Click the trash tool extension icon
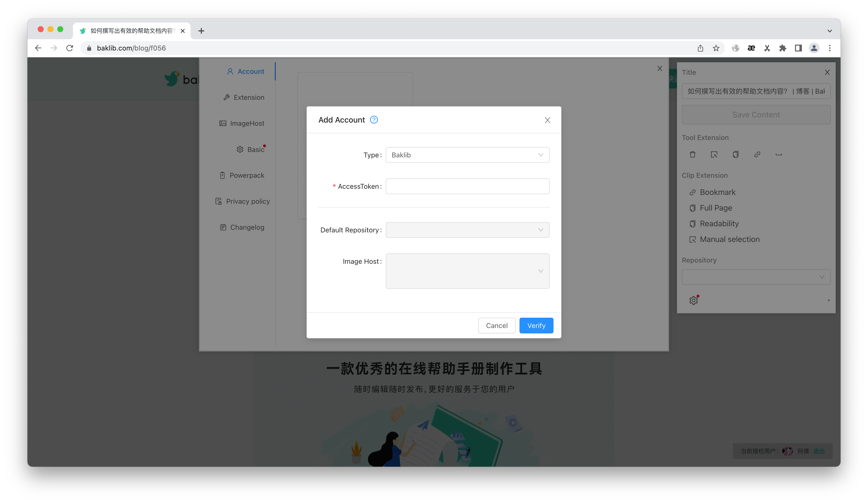Viewport: 868px width, 503px height. coord(692,154)
